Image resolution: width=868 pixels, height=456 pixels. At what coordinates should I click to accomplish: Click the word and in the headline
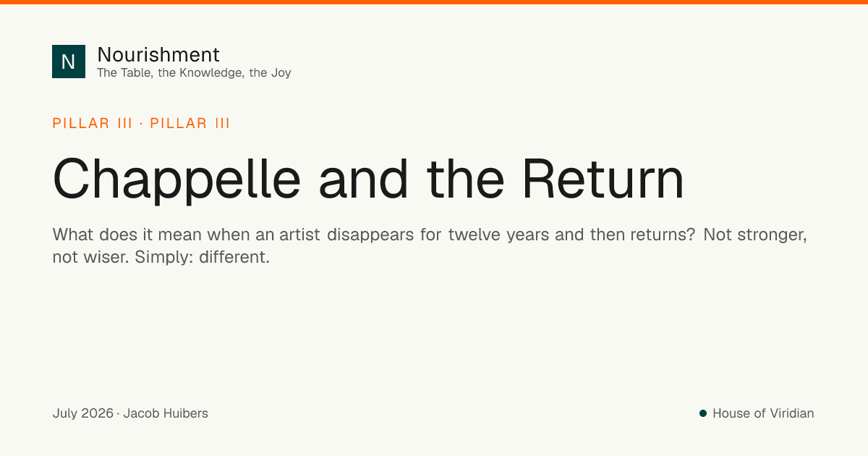[x=365, y=180]
